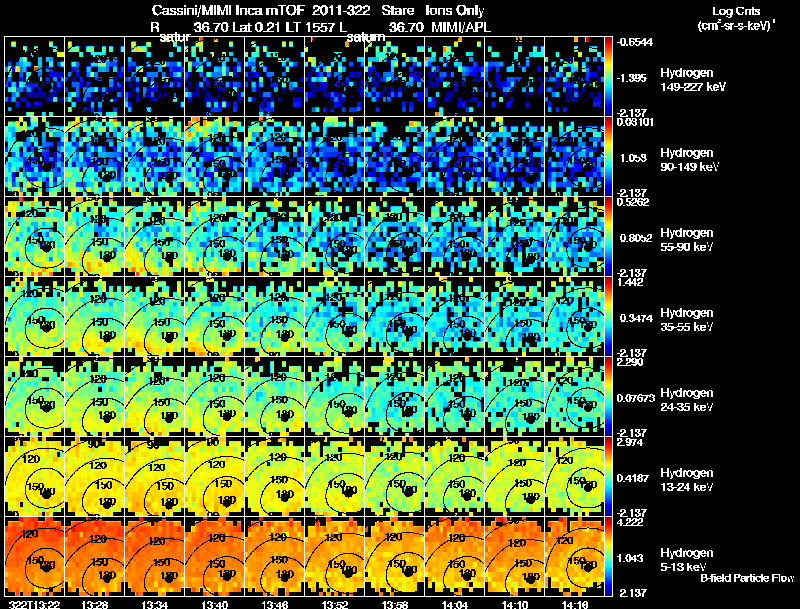Screen dimensions: 800x609
Task: Select the B-field Particle Flow caption
Action: tap(747, 578)
